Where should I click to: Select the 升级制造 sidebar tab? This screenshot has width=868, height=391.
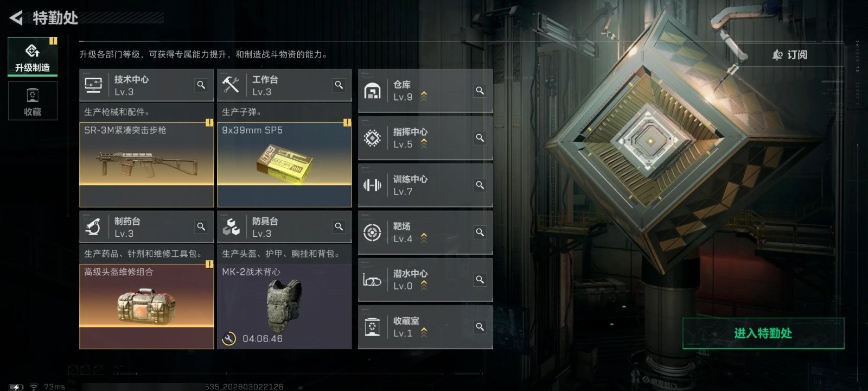33,56
